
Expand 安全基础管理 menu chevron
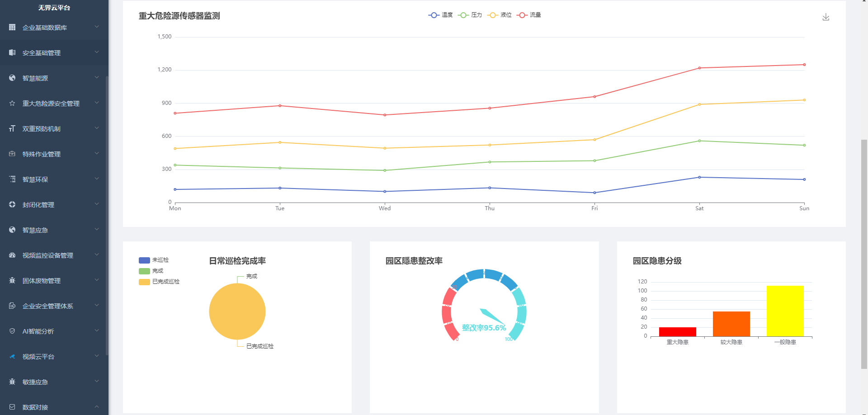[x=97, y=52]
